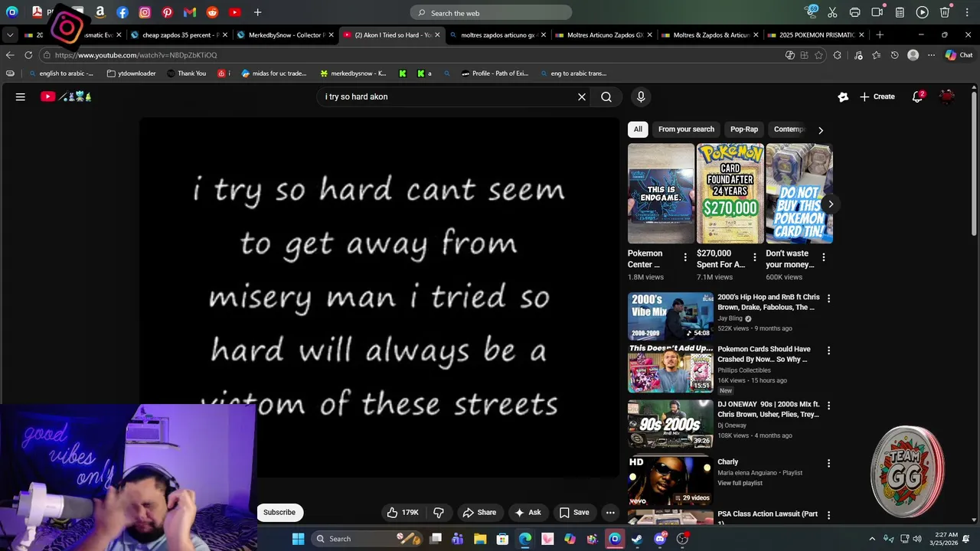Click the scissors snip tool icon
Screen dimensions: 980x551
point(833,12)
